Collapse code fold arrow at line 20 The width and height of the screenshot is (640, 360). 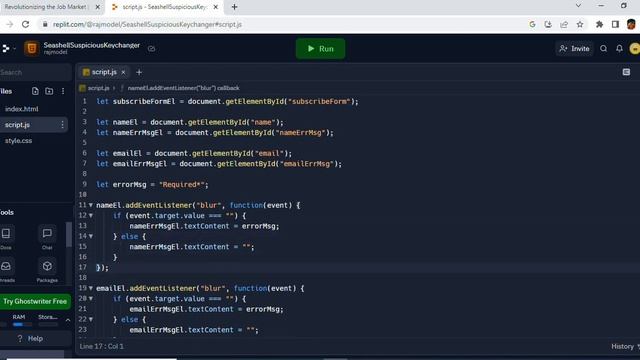point(91,299)
